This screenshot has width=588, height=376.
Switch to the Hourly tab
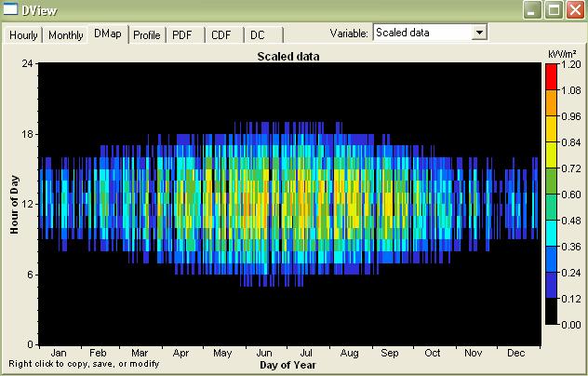pos(23,35)
